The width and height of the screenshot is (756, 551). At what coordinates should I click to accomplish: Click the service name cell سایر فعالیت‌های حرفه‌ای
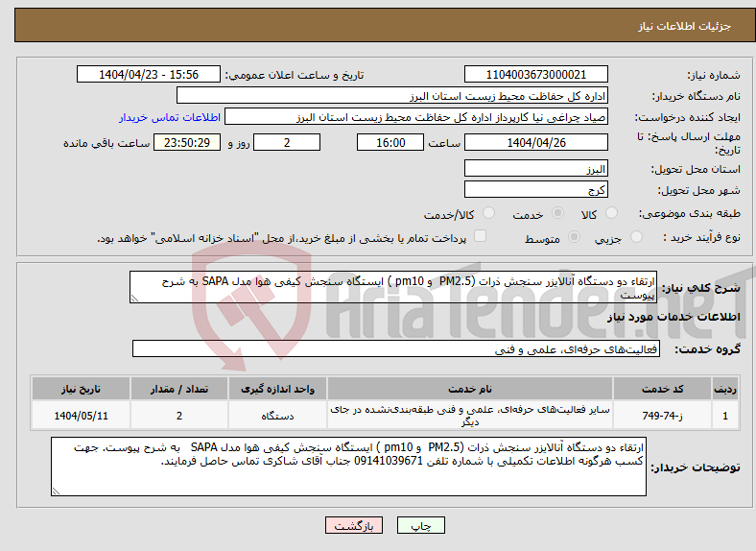click(469, 416)
